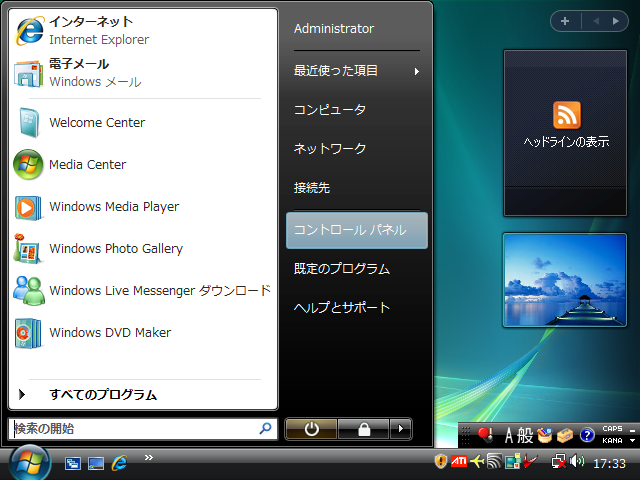
Task: Launch Windows メール e-mail entry
Action: pyautogui.click(x=143, y=73)
